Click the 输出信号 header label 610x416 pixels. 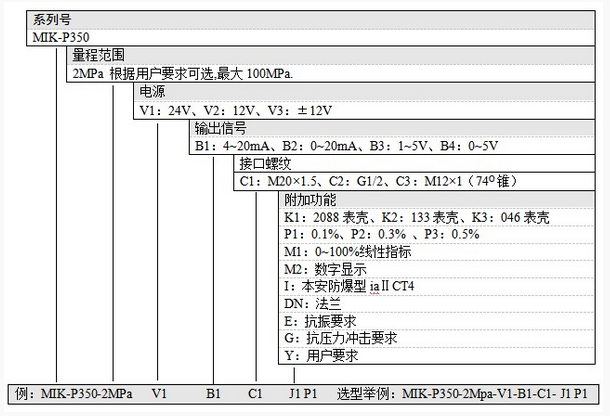(x=219, y=128)
